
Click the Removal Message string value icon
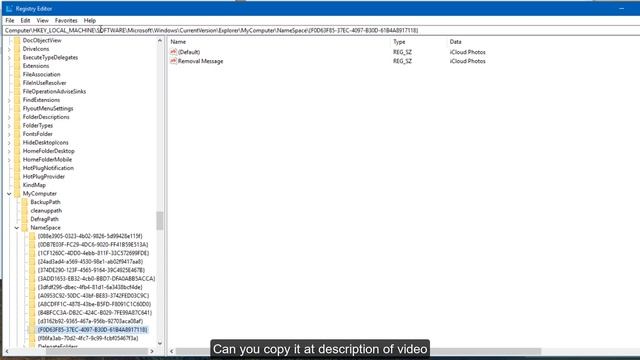[173, 61]
